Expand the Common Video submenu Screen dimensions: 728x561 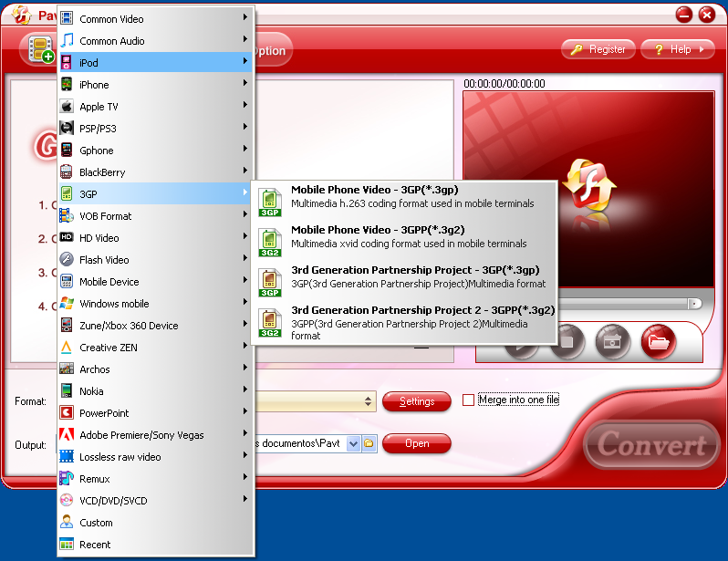point(155,18)
